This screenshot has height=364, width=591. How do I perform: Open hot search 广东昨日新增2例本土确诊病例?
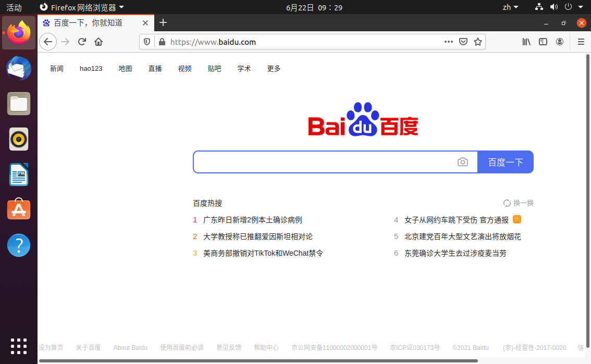pyautogui.click(x=253, y=220)
